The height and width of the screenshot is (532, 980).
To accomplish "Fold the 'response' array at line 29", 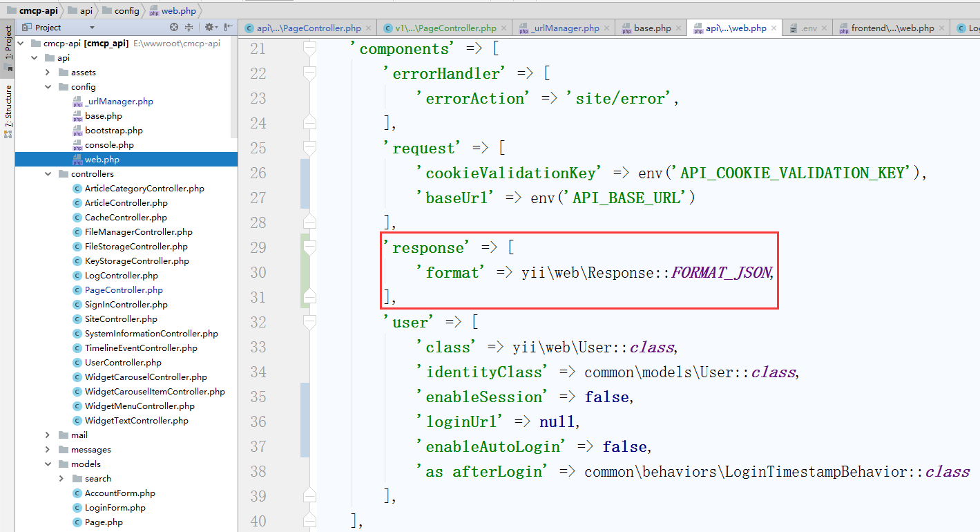I will [x=309, y=247].
